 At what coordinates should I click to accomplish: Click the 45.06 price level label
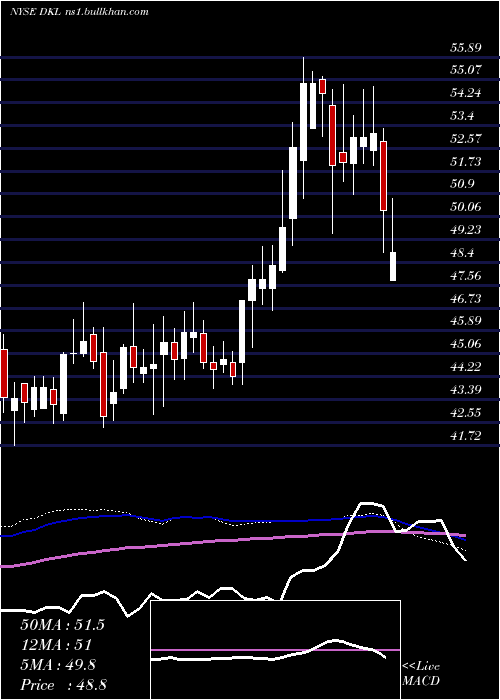tap(466, 344)
